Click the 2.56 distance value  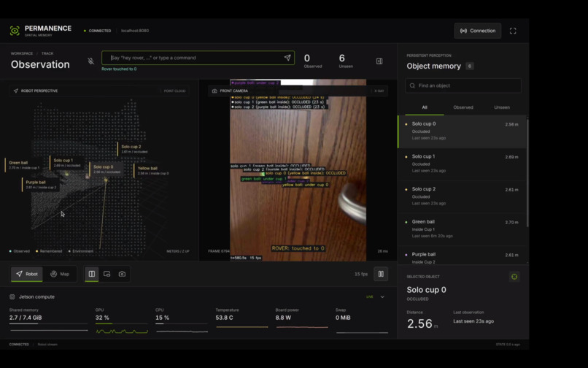(x=419, y=323)
